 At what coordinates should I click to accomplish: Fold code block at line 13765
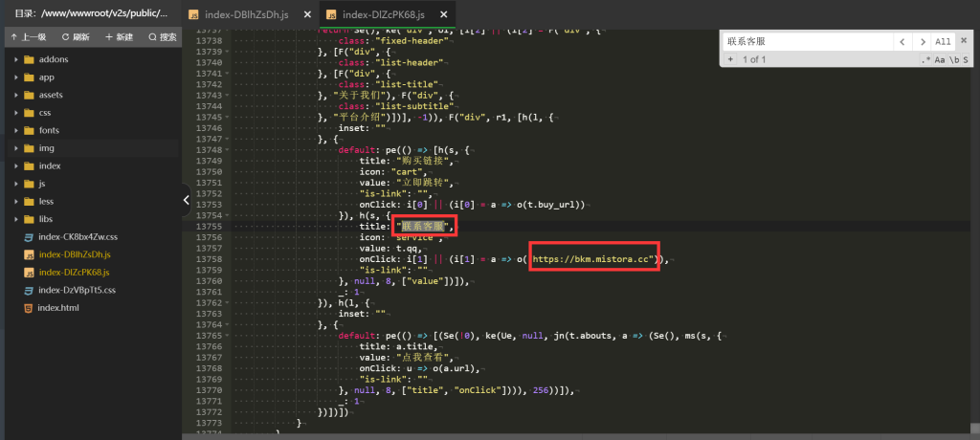coord(228,335)
